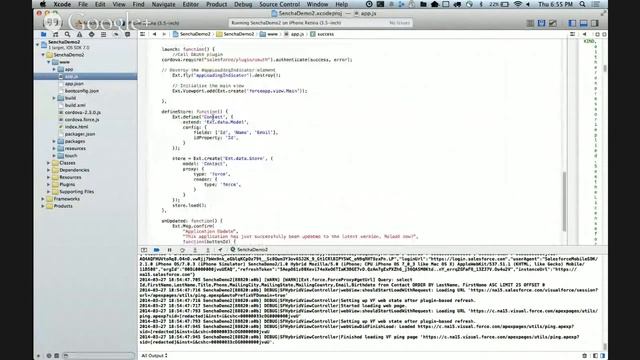
Task: Pause program execution in debug bar
Action: coord(169,250)
